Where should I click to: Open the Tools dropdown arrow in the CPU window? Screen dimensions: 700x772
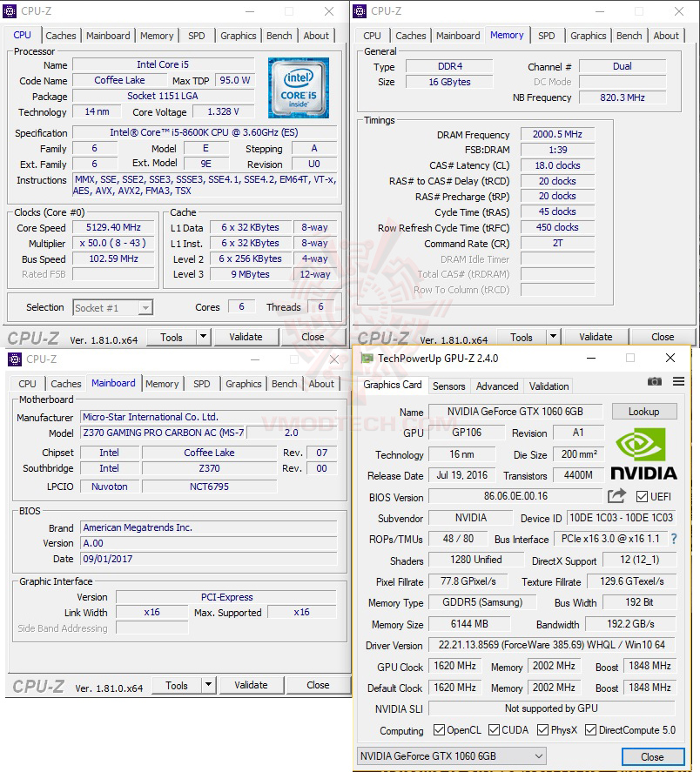coord(203,337)
